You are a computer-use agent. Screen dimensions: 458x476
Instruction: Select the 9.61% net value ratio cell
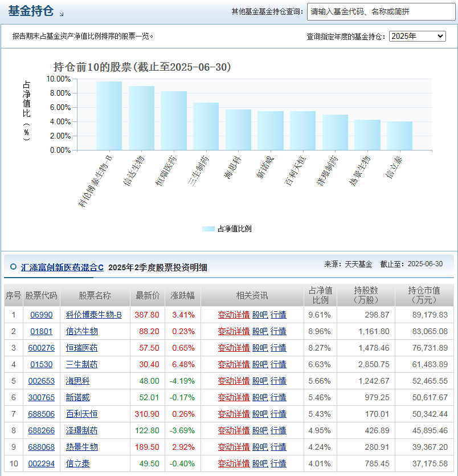coord(320,315)
